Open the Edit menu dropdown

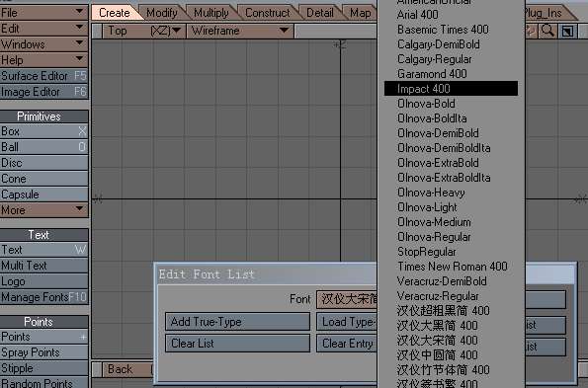point(44,29)
